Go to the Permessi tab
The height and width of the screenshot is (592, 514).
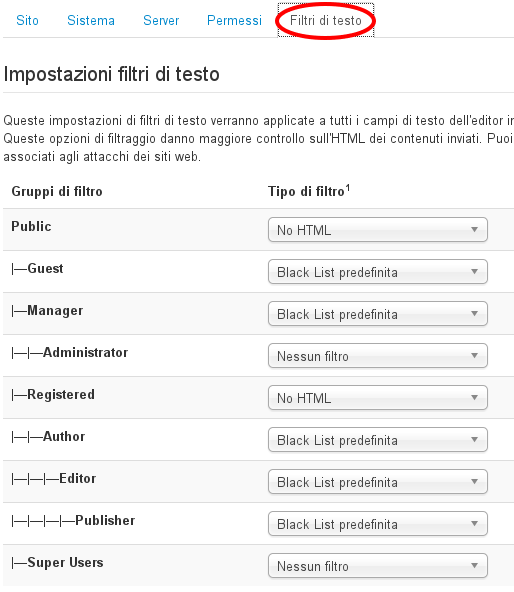pyautogui.click(x=234, y=20)
